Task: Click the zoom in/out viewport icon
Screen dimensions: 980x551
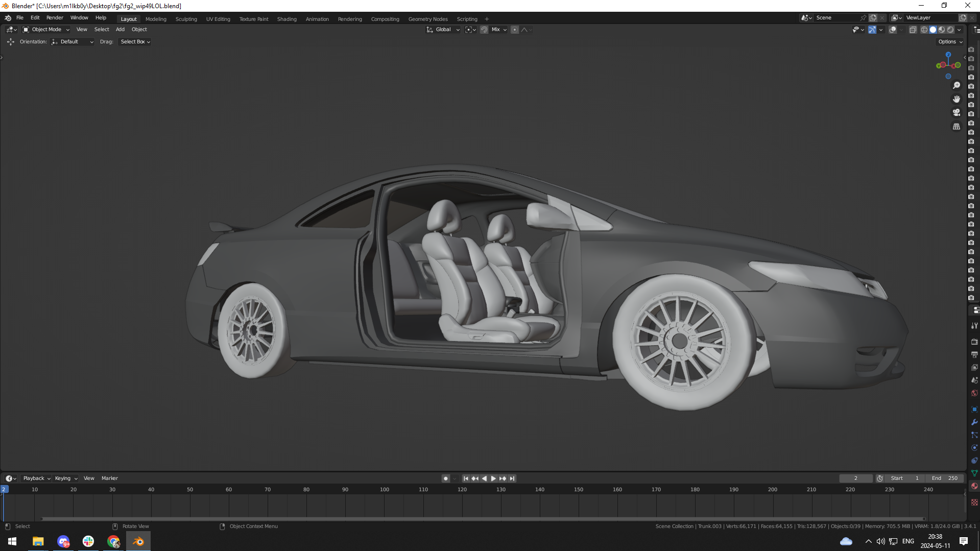Action: [x=957, y=85]
